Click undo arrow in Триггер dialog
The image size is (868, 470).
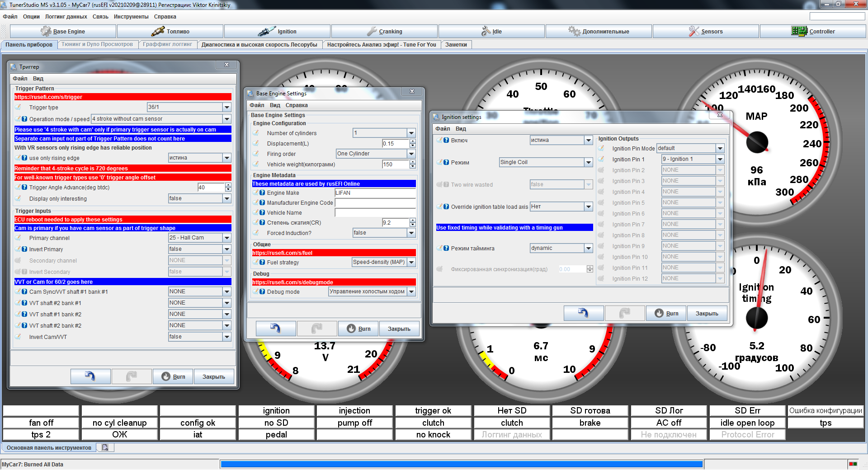pos(90,376)
